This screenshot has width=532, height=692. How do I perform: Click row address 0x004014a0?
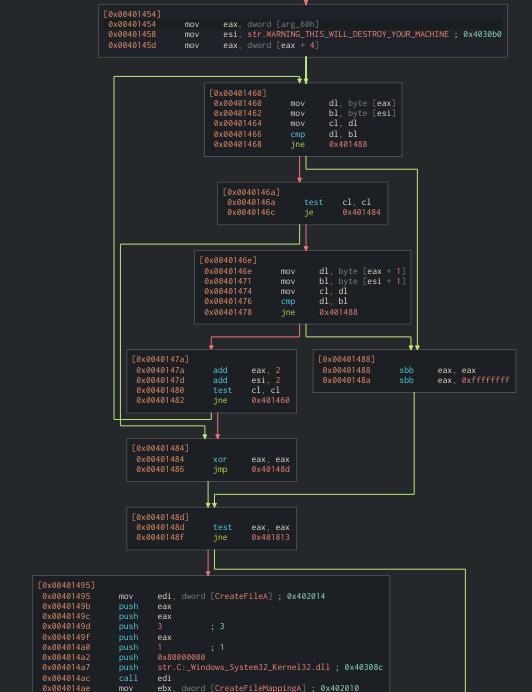coord(66,647)
